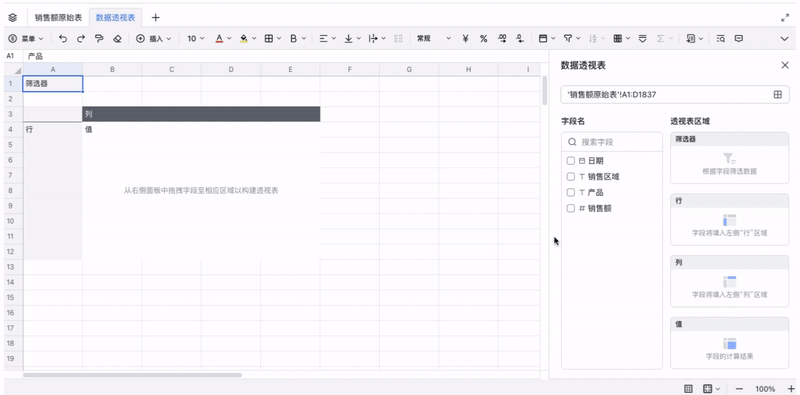Click the dark 列 header cell
Screen dimensions: 800x395
click(x=202, y=114)
